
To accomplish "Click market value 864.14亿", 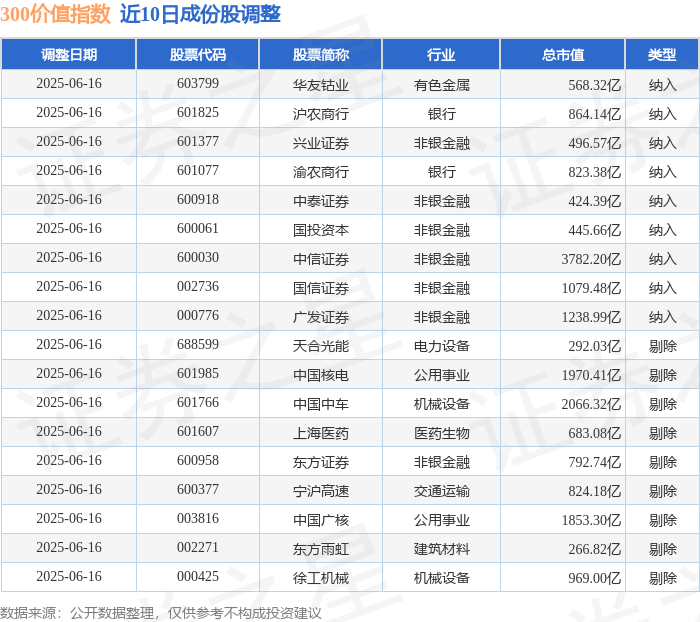I will click(x=594, y=114).
